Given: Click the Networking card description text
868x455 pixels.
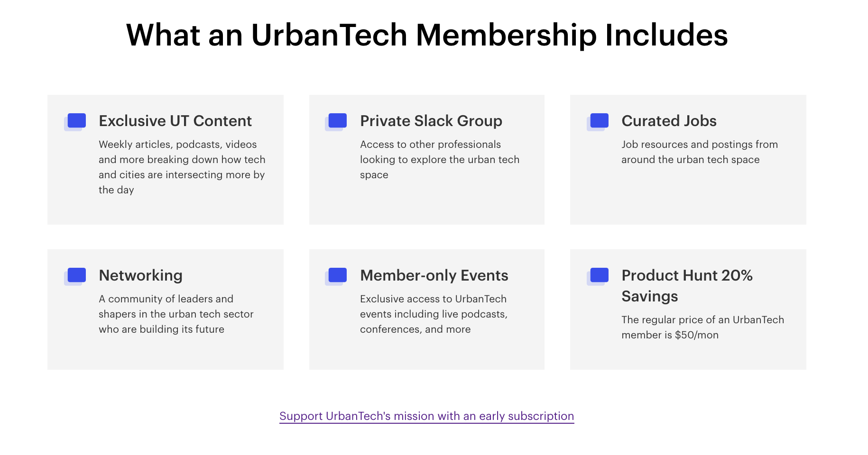Looking at the screenshot, I should [176, 314].
